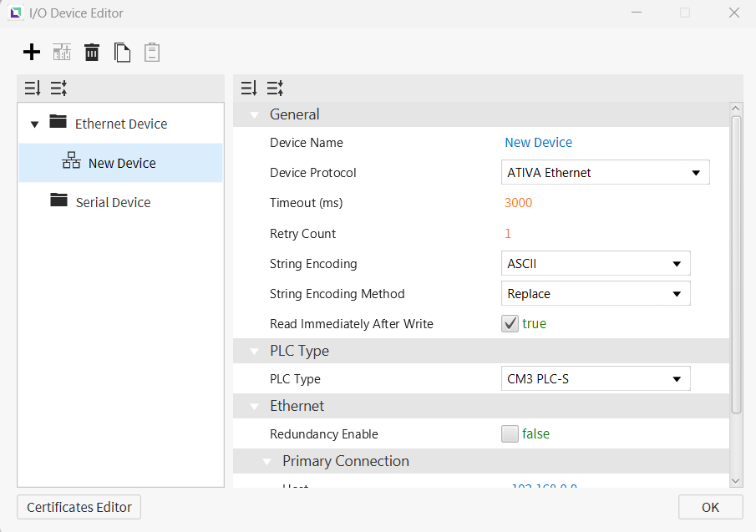Click the Retry Count label
Viewport: 756px width, 532px height.
coord(302,234)
